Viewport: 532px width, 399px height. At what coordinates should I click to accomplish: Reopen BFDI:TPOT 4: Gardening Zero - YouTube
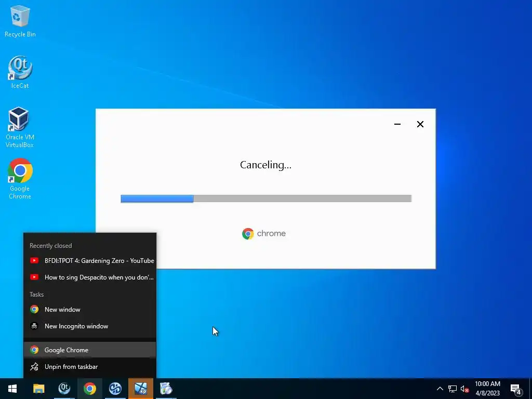(x=90, y=261)
